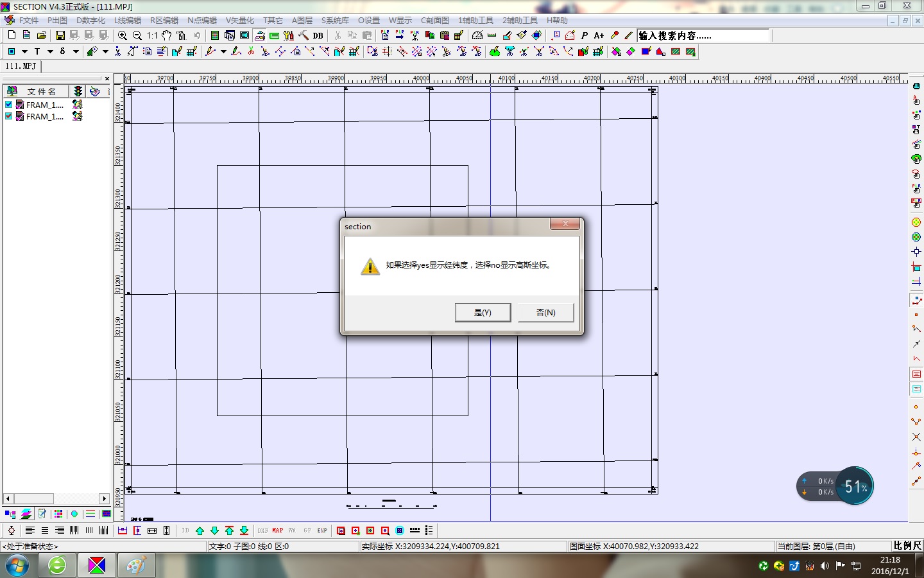Close the file list panel
Image resolution: width=924 pixels, height=578 pixels.
click(x=107, y=79)
